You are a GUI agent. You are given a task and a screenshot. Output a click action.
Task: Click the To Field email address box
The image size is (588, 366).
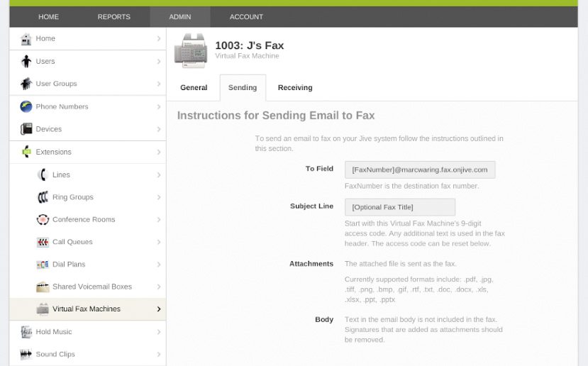(x=420, y=170)
